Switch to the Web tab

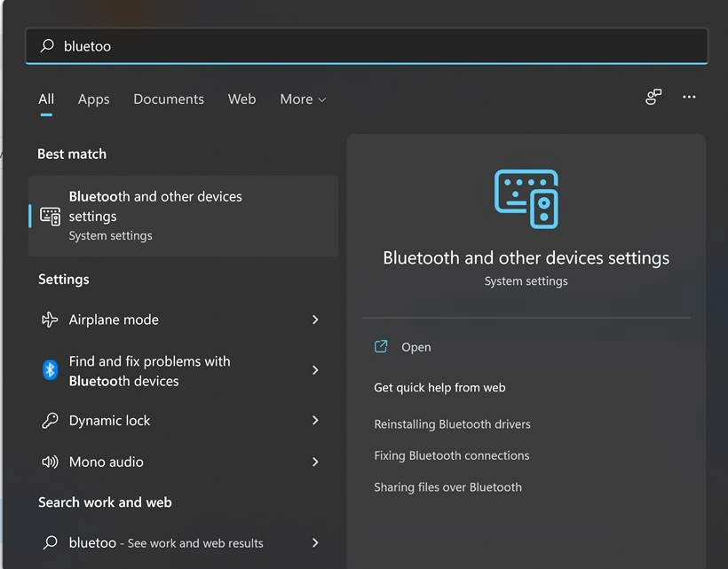pyautogui.click(x=241, y=99)
